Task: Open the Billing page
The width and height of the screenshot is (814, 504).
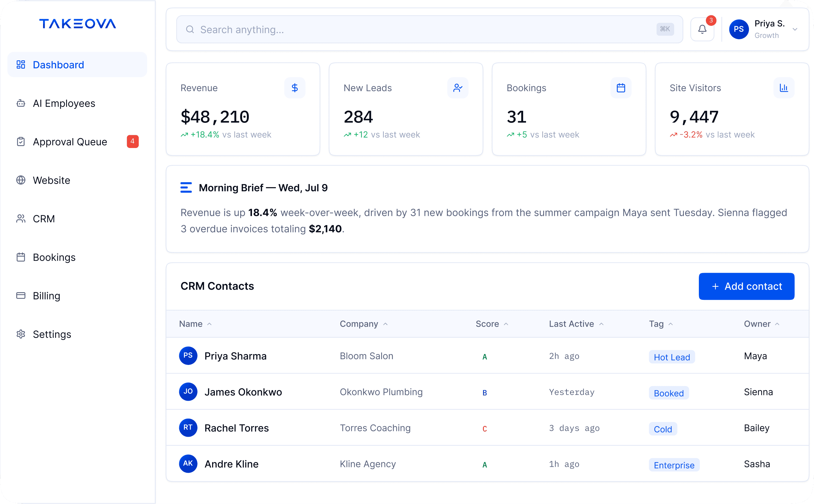Action: pos(77,296)
